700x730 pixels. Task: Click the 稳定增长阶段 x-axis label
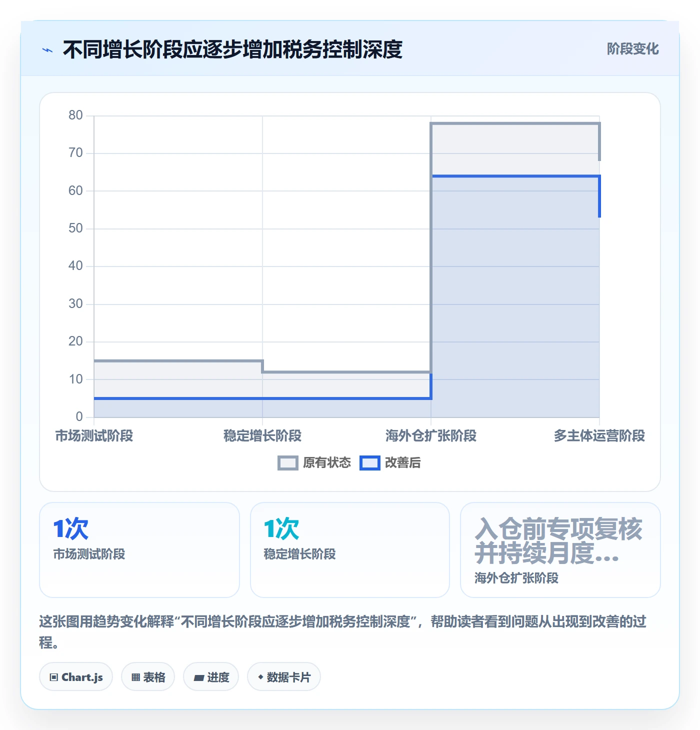pyautogui.click(x=262, y=436)
